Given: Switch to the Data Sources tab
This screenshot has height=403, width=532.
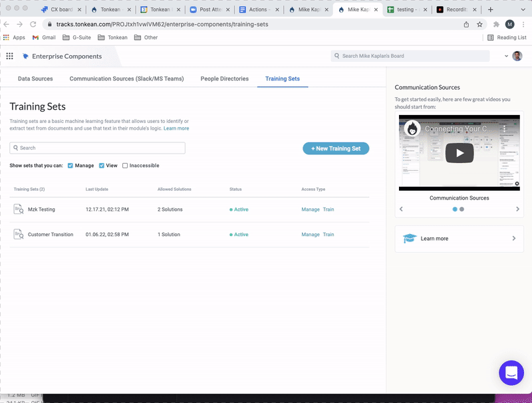Looking at the screenshot, I should (x=34, y=78).
